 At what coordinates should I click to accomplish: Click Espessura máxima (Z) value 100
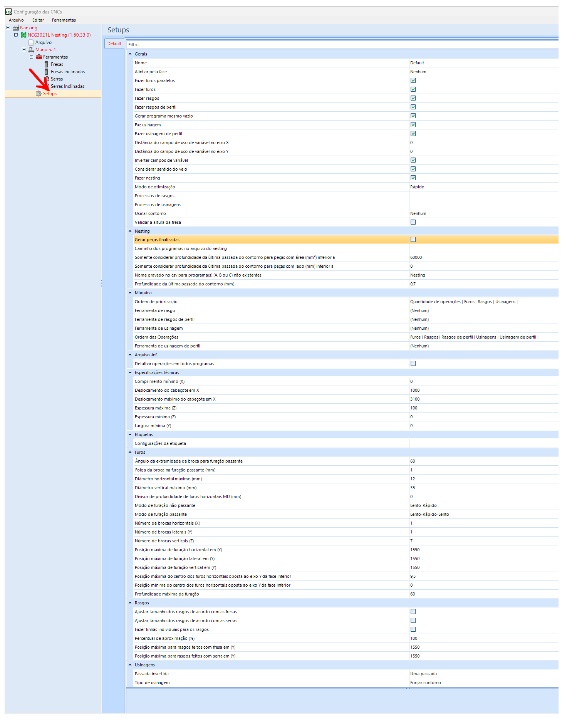[414, 408]
